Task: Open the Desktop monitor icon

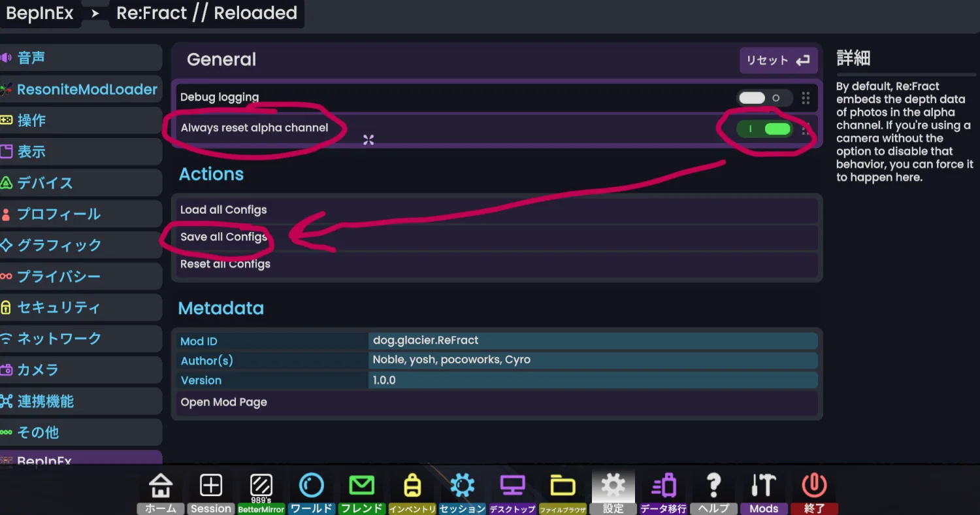Action: point(512,487)
